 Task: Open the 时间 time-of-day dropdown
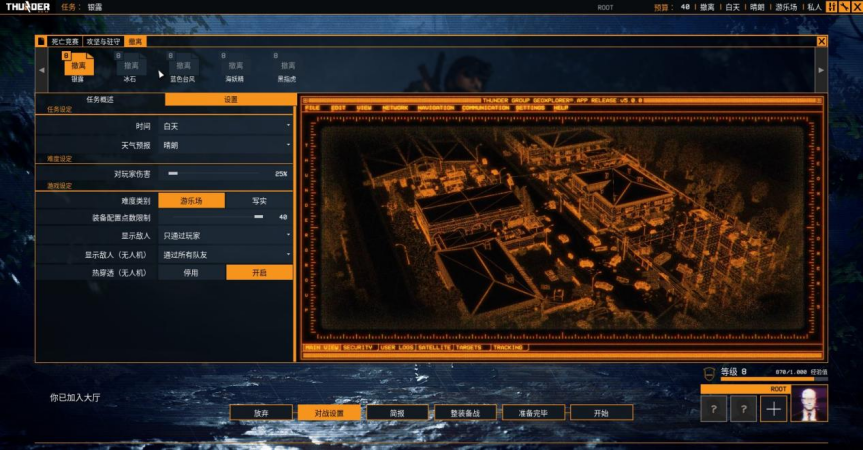[226, 126]
